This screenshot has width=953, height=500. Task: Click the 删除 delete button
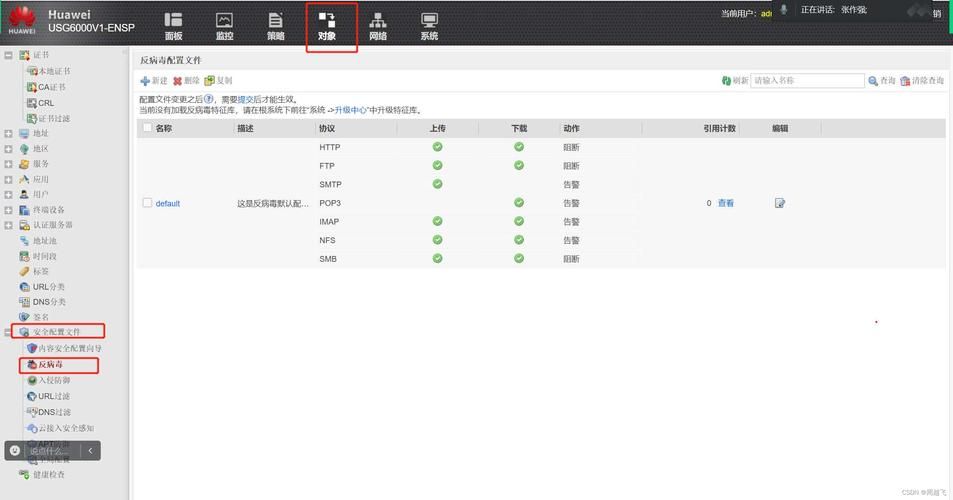coord(186,80)
